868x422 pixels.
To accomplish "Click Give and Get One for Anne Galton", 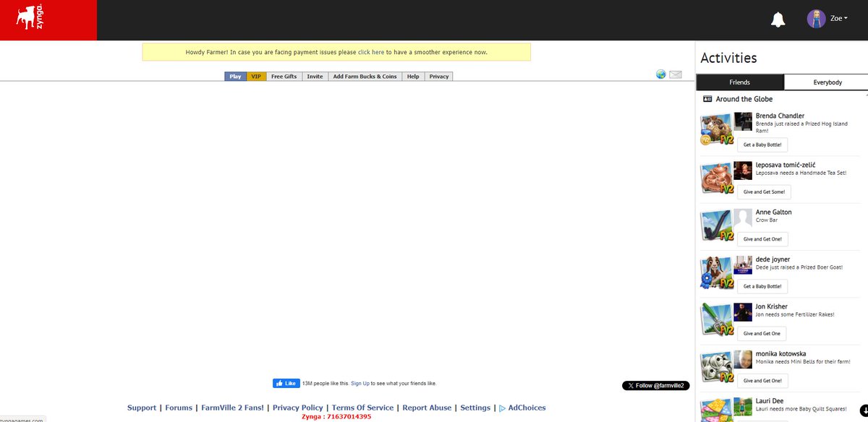I will [762, 239].
